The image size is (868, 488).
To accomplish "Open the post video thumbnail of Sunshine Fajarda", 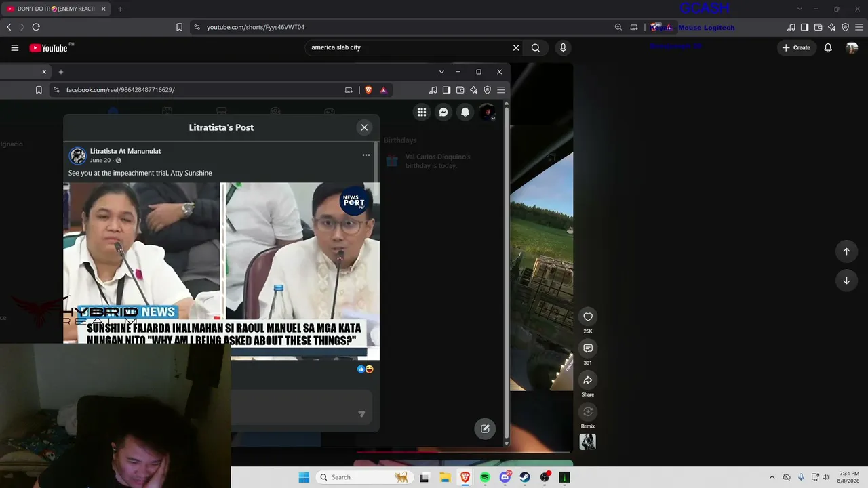I will point(221,271).
